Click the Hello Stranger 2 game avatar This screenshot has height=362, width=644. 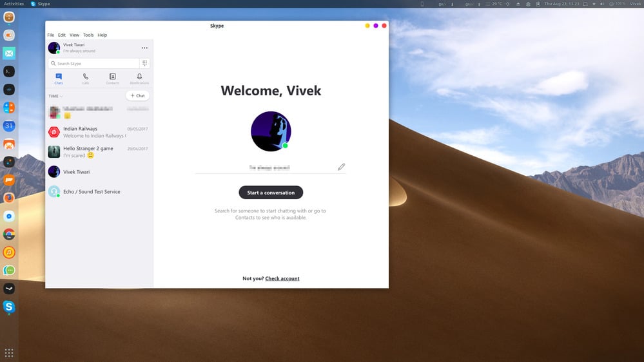(x=54, y=151)
